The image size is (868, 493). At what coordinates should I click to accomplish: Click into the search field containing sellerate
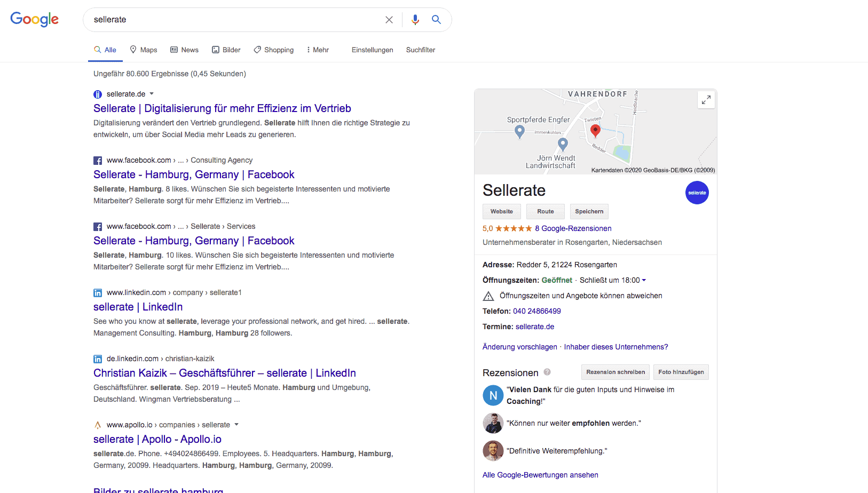235,20
